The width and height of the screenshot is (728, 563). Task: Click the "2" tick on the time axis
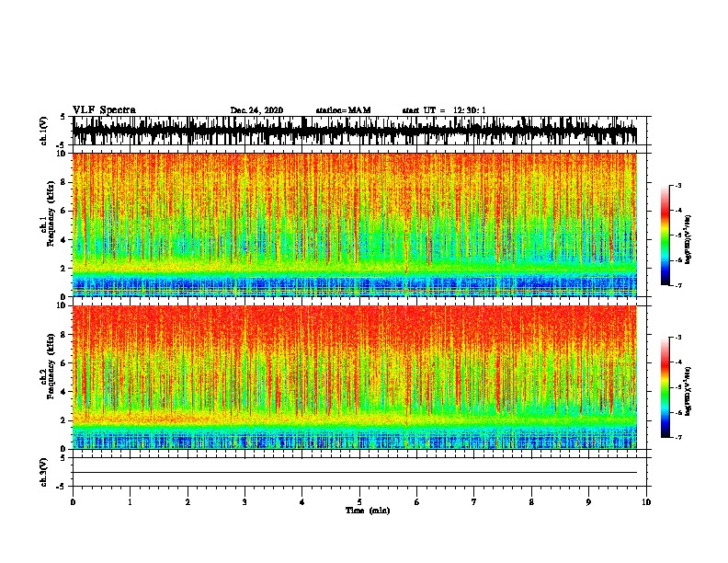coord(188,502)
